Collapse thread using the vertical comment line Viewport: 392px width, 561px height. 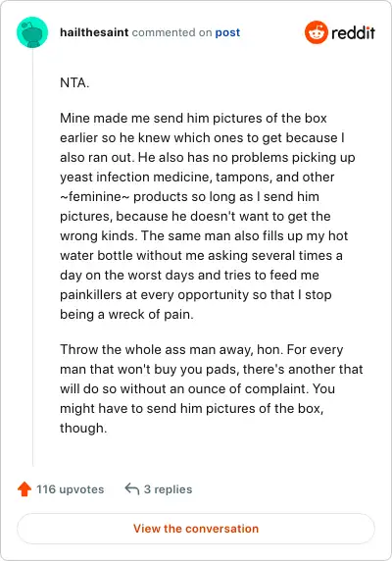[33, 257]
